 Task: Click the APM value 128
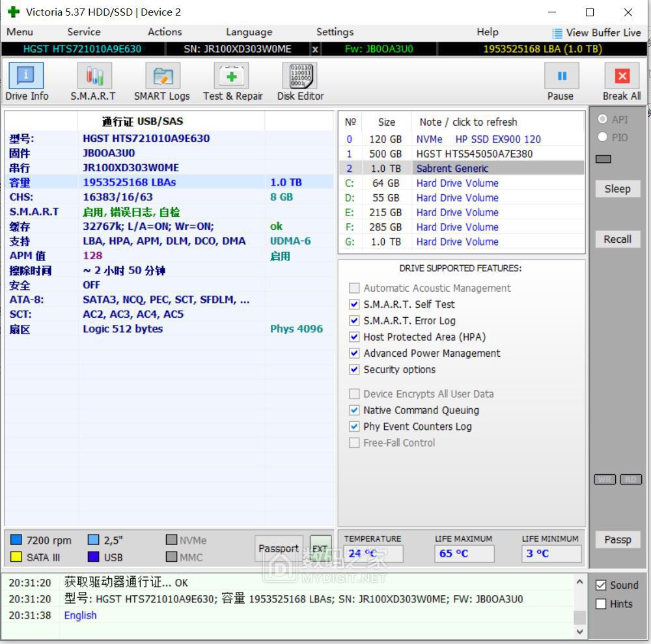[92, 255]
